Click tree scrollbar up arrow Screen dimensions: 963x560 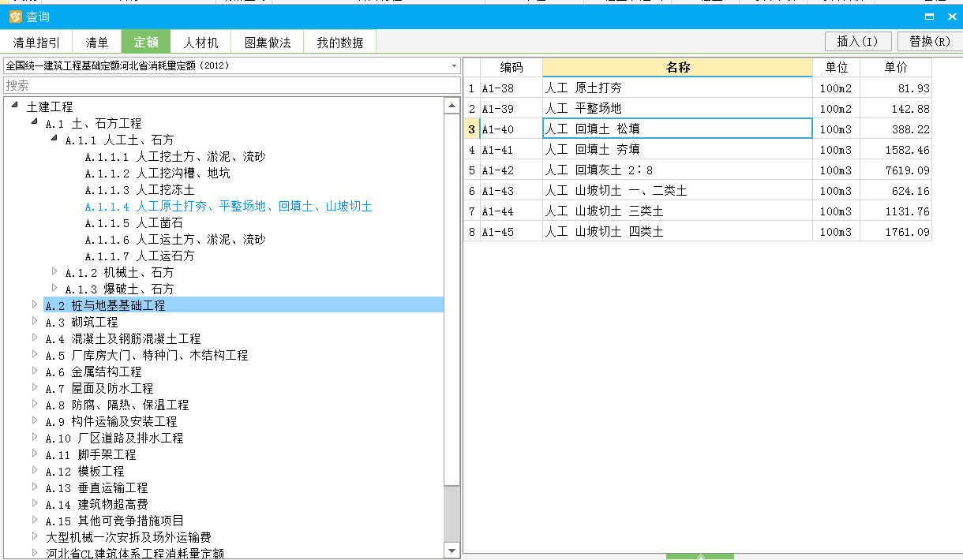452,106
